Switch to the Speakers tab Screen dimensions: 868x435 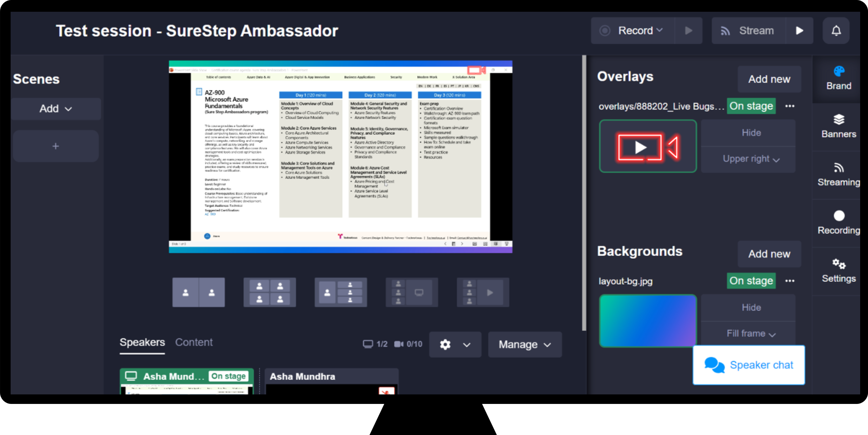[x=142, y=342]
